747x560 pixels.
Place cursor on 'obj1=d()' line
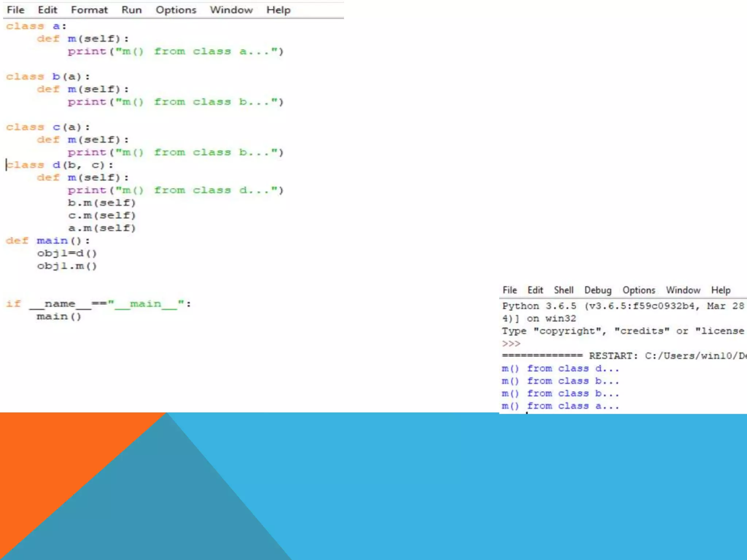67,253
